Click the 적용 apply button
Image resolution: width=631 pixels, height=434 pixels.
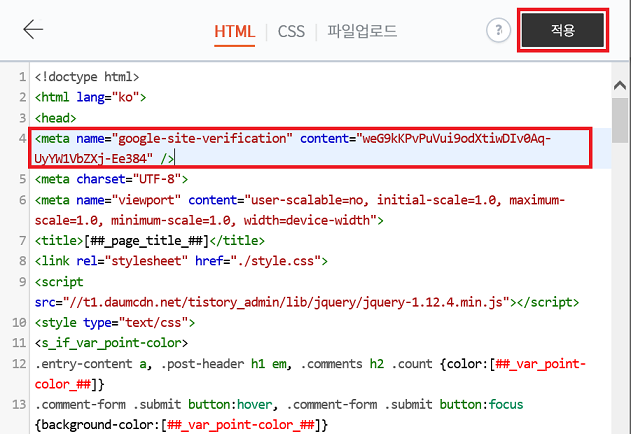(563, 30)
